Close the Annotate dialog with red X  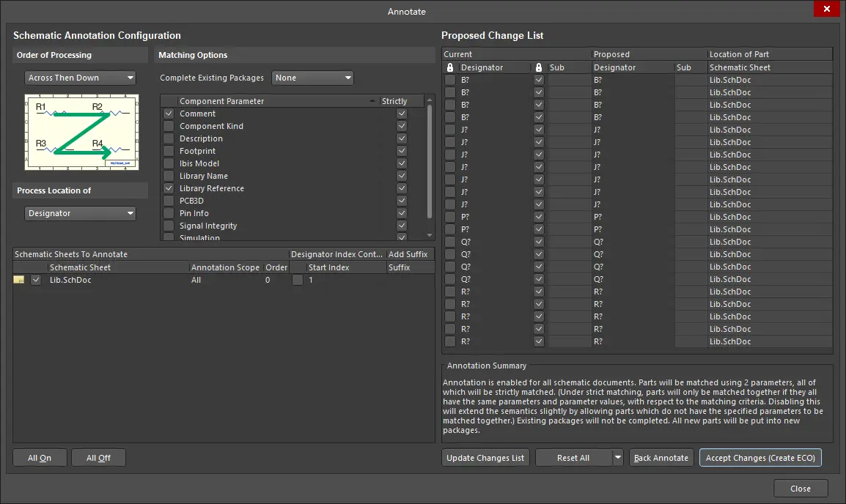827,10
